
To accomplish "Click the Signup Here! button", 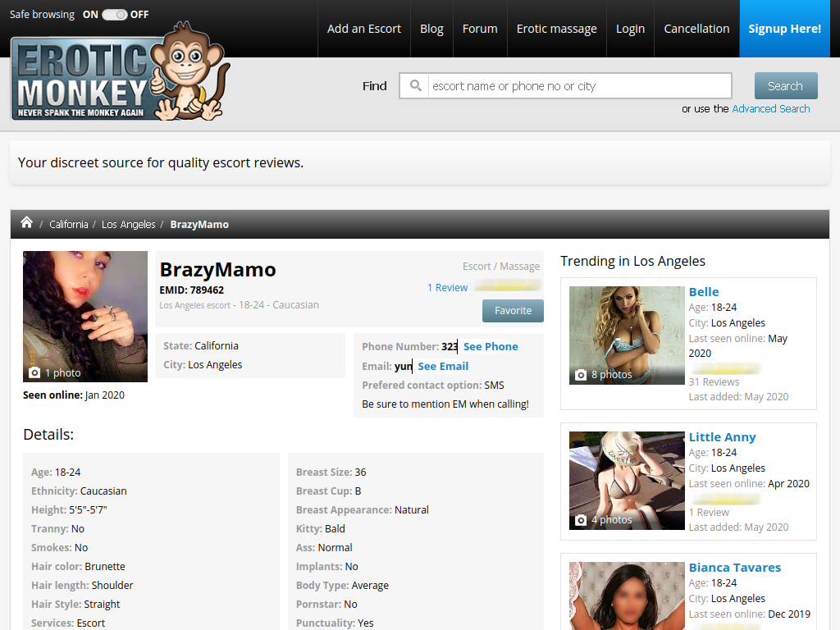I will [x=784, y=29].
